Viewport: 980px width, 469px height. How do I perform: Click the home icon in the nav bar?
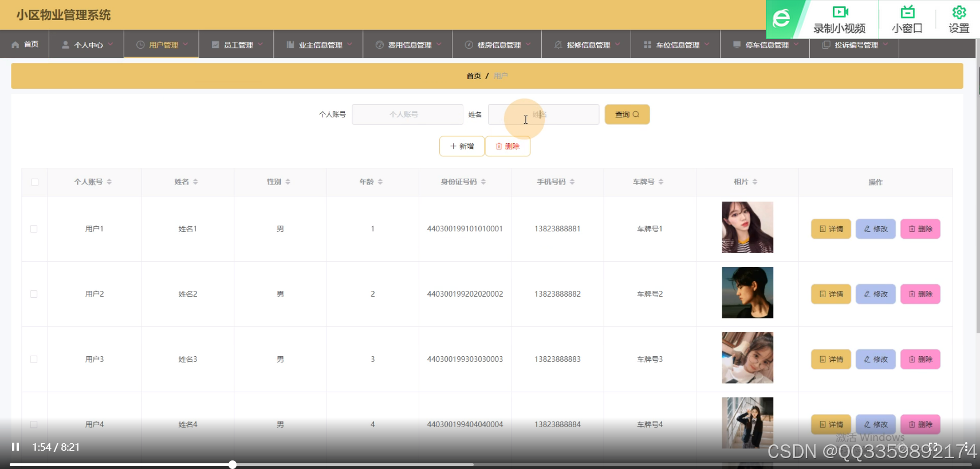15,45
